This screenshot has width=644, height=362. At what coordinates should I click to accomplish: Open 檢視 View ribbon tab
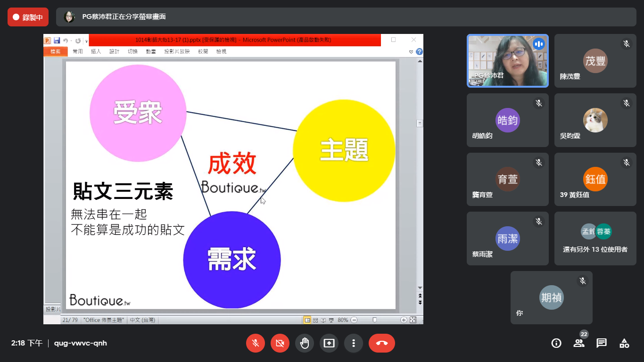[222, 51]
